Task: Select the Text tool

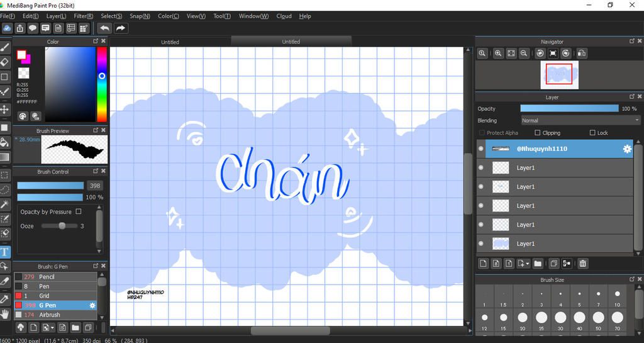Action: 4,252
